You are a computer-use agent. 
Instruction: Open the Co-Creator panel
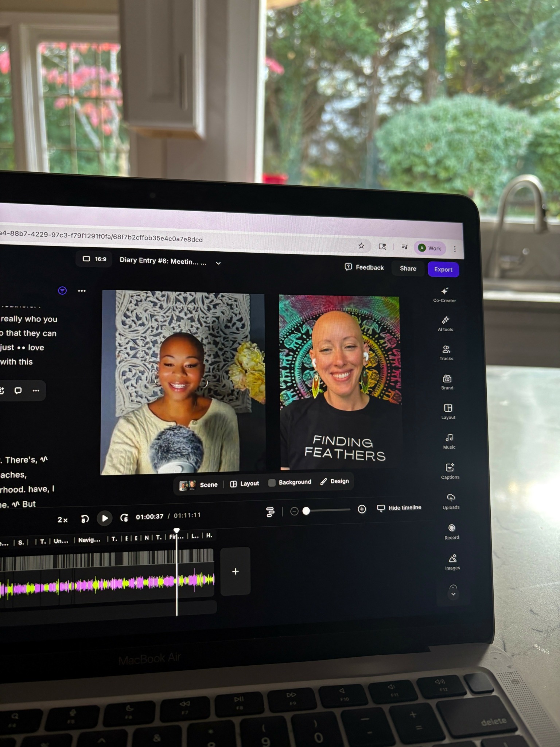coord(444,295)
